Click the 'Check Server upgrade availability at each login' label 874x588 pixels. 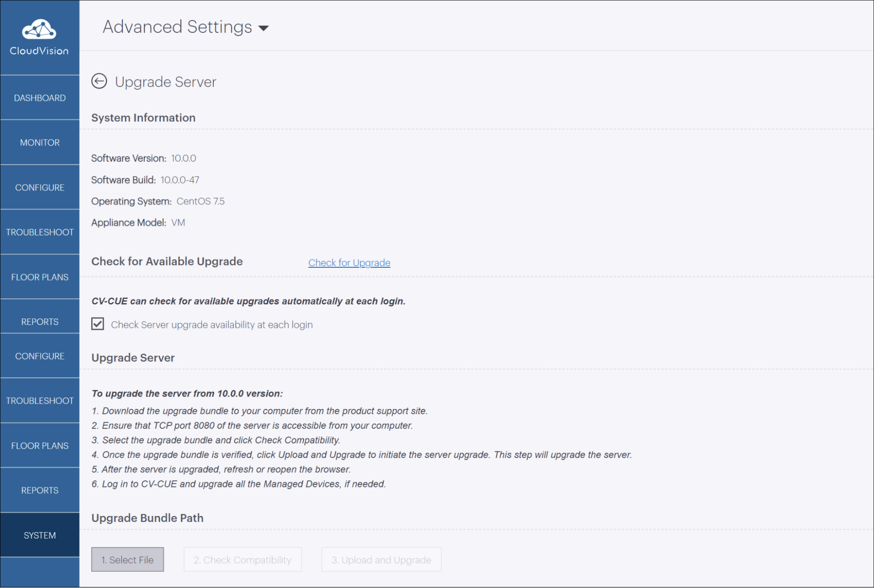click(x=212, y=325)
